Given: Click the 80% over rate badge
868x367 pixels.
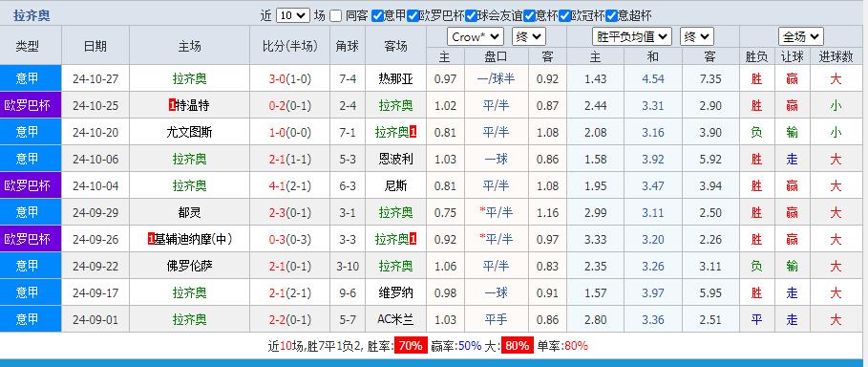Looking at the screenshot, I should [x=518, y=346].
